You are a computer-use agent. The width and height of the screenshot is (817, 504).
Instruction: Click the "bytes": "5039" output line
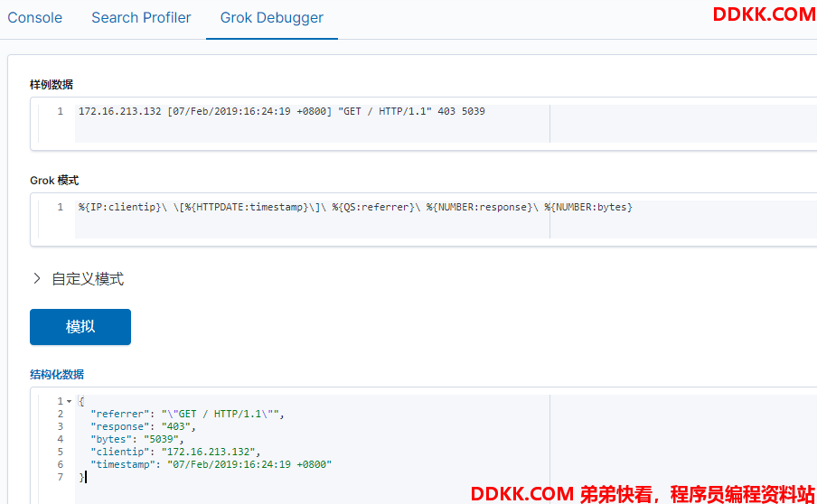[x=137, y=439]
